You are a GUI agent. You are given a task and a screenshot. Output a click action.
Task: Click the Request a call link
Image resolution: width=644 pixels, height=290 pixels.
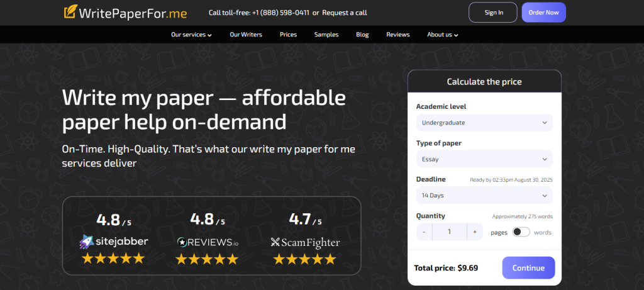[x=345, y=13]
